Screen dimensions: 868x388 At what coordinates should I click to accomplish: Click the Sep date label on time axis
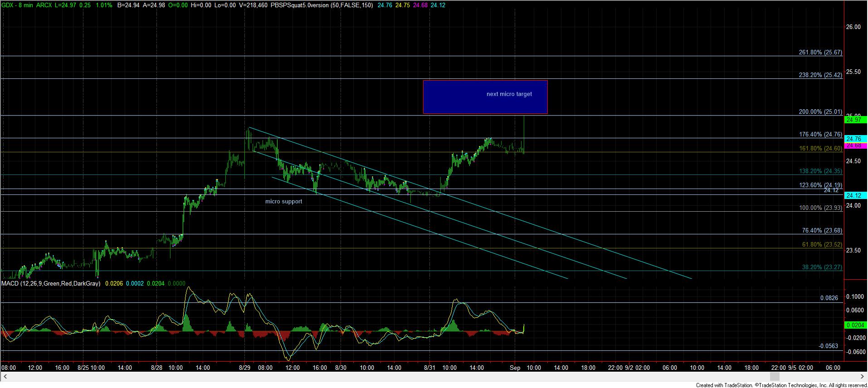(515, 368)
